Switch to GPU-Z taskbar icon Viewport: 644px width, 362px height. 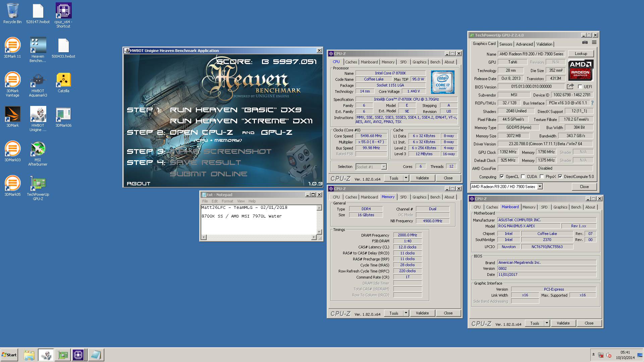coord(63,355)
